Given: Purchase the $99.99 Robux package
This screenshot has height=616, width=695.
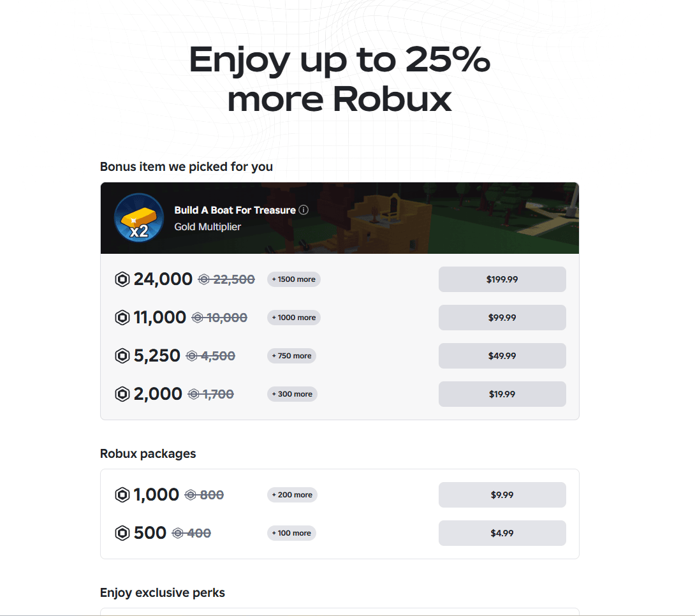Looking at the screenshot, I should click(502, 318).
